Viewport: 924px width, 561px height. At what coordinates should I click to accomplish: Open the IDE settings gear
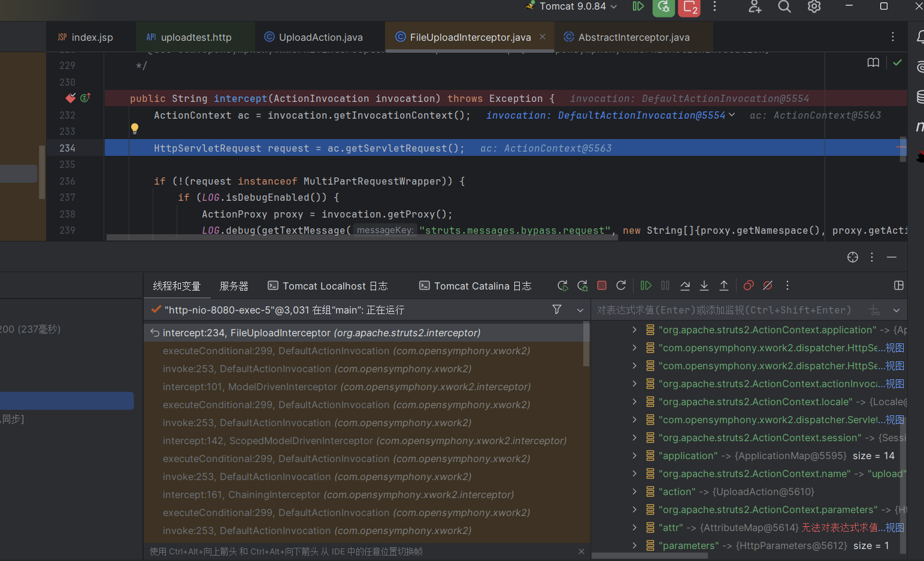pyautogui.click(x=814, y=7)
